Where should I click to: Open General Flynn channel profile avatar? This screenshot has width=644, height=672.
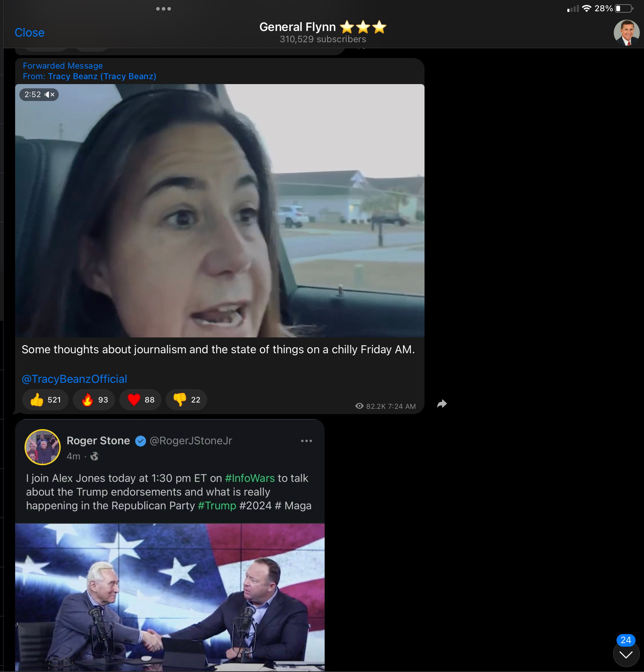point(626,33)
